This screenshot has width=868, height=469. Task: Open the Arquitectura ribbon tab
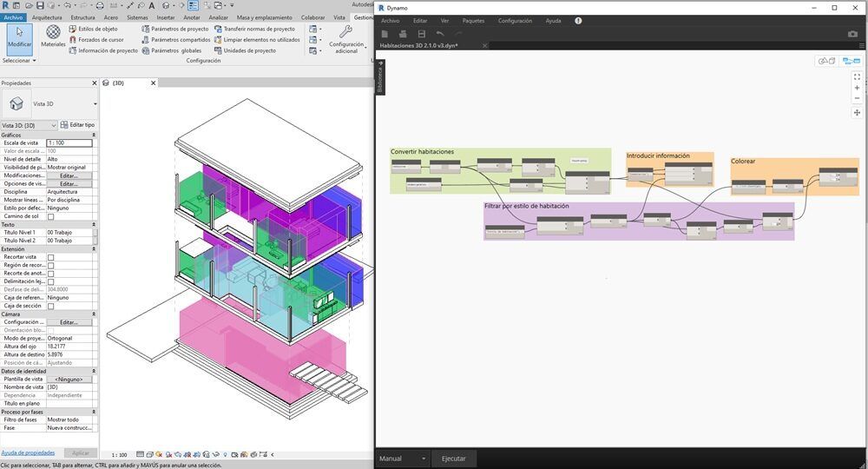[x=47, y=17]
